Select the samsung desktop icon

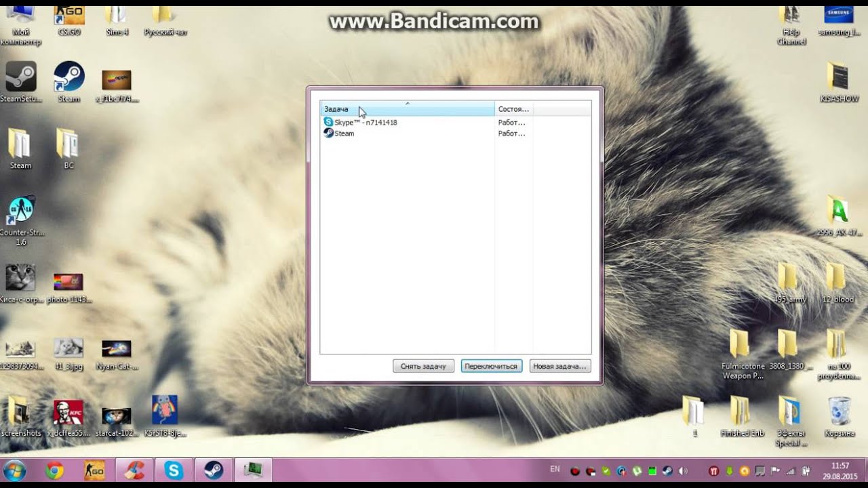coord(839,19)
